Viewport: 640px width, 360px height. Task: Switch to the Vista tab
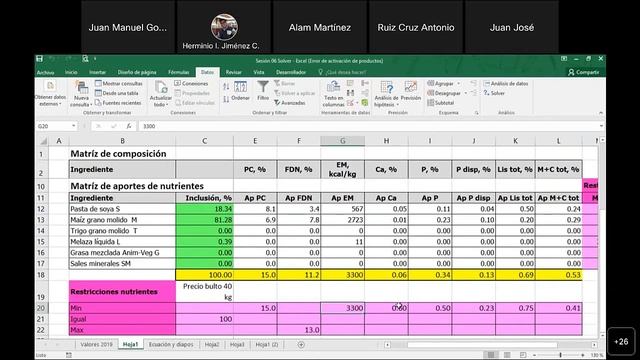point(259,72)
